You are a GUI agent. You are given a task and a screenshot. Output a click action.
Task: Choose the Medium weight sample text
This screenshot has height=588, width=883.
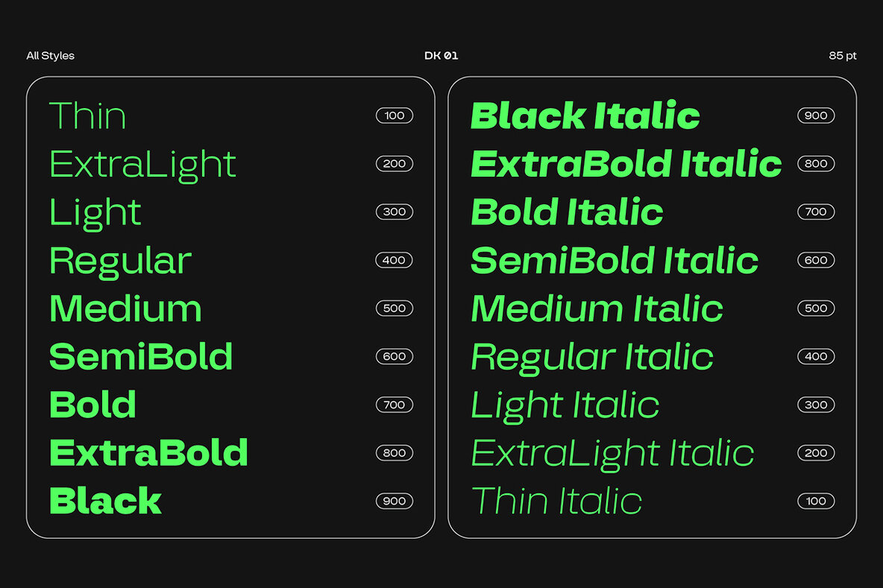pos(125,309)
